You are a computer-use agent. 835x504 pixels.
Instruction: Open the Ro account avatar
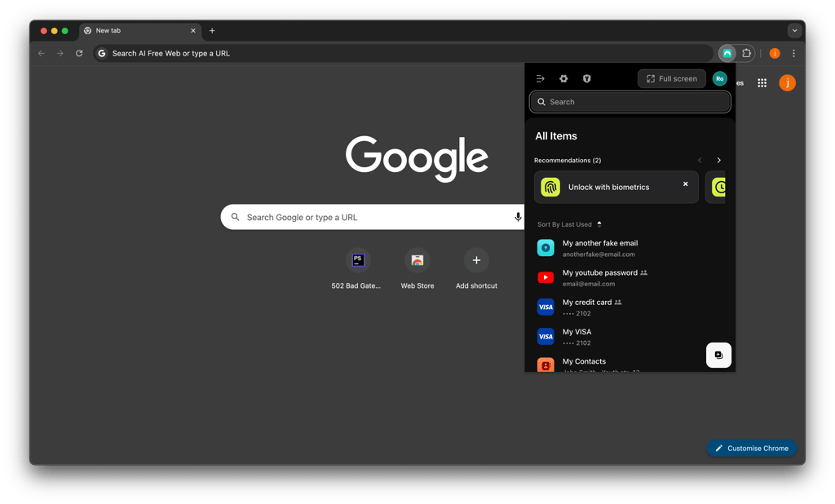[x=720, y=79]
